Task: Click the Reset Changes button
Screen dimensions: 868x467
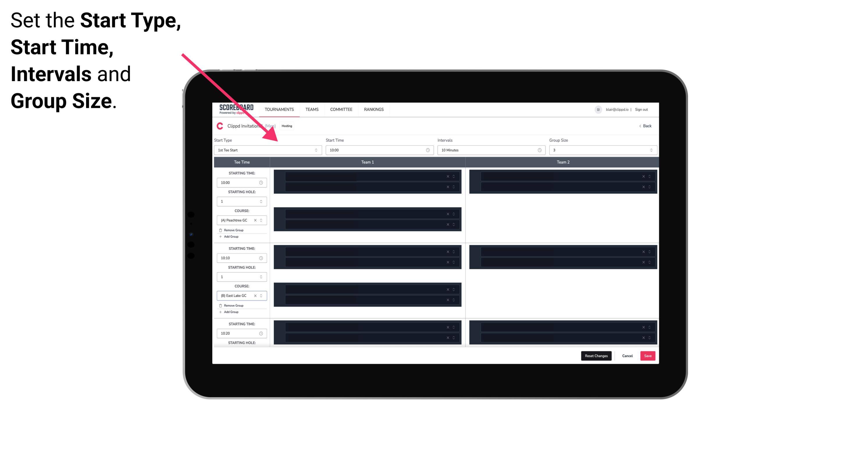Action: (596, 356)
